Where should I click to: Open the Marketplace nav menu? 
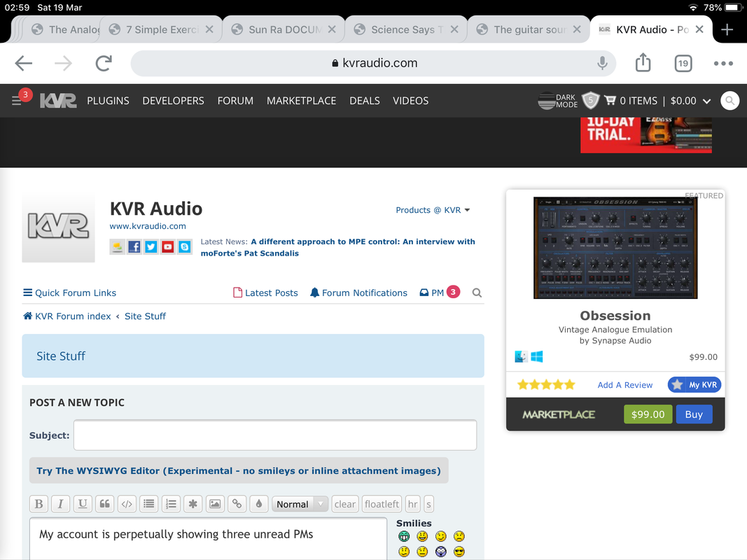(x=301, y=101)
